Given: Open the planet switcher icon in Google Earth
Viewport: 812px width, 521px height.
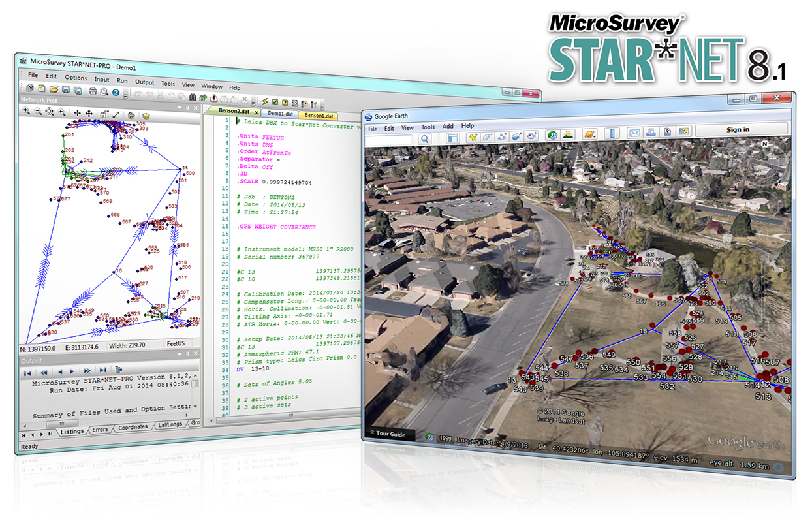Looking at the screenshot, I should pyautogui.click(x=589, y=134).
